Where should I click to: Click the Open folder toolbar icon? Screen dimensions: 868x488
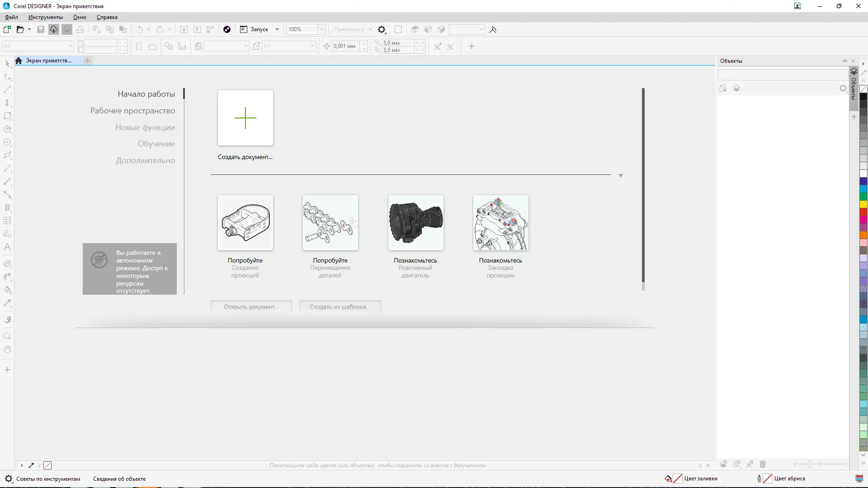[x=20, y=29]
